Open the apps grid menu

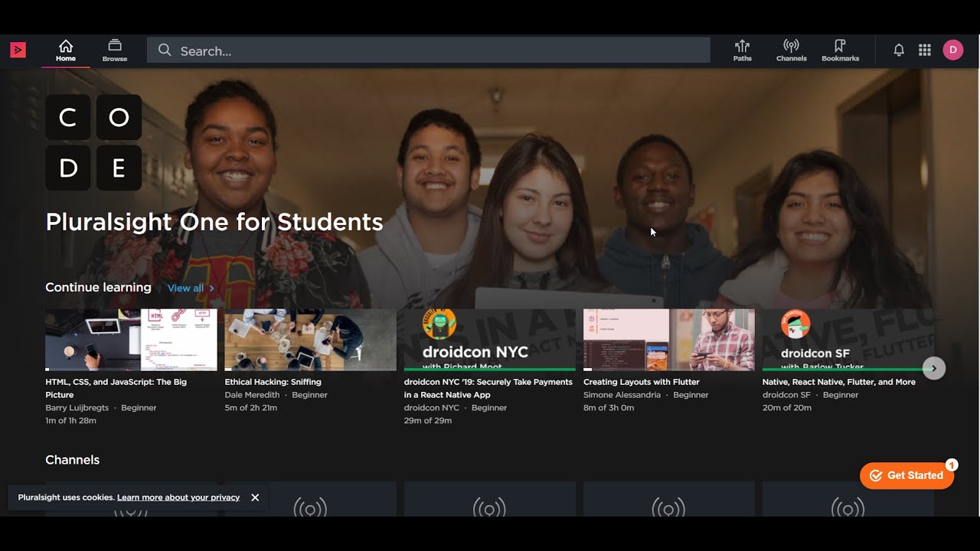[924, 49]
